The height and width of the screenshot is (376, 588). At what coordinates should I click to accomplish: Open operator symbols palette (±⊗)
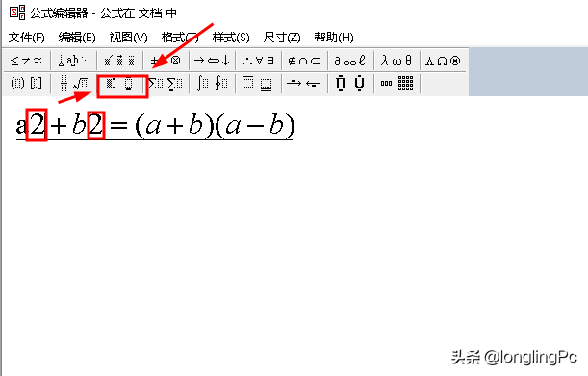(x=166, y=61)
